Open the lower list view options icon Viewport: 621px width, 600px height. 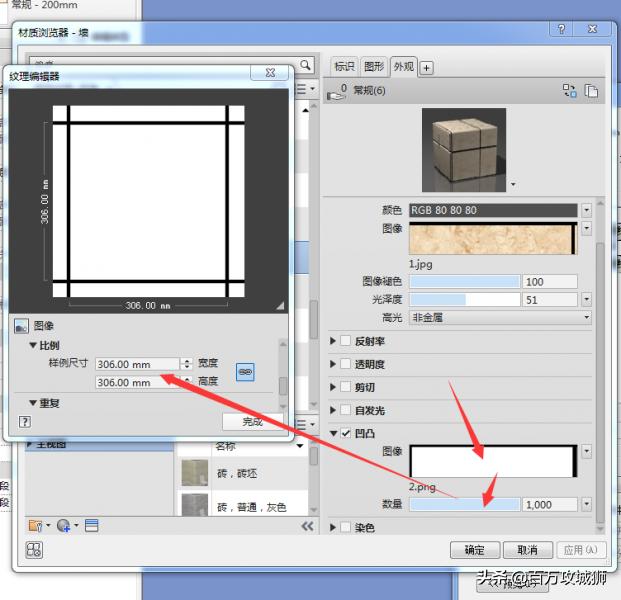coord(306,425)
